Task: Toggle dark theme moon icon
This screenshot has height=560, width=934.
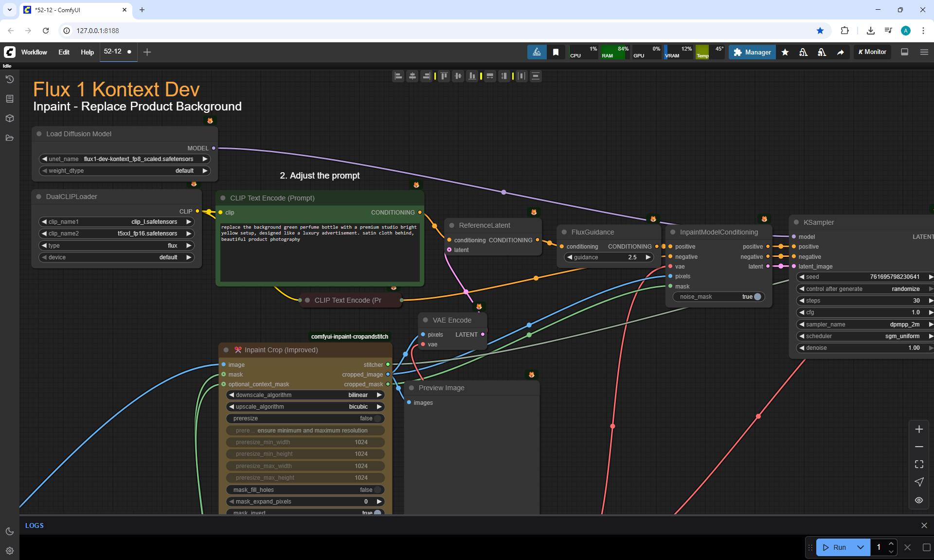Action: tap(10, 531)
